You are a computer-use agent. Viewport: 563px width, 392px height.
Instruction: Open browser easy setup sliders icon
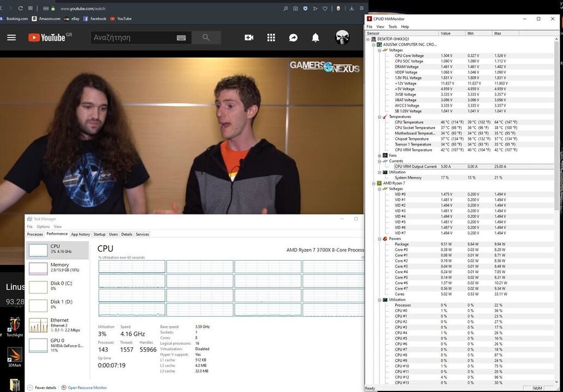click(x=362, y=8)
